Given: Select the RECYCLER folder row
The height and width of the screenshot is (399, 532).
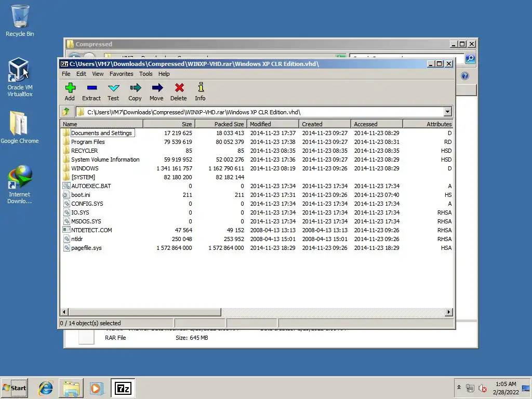Looking at the screenshot, I should point(257,151).
